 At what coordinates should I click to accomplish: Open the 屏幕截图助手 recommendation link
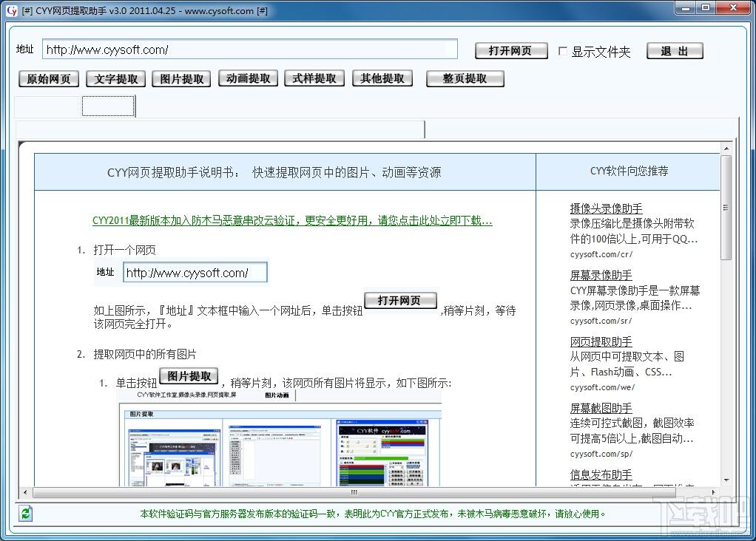click(601, 407)
